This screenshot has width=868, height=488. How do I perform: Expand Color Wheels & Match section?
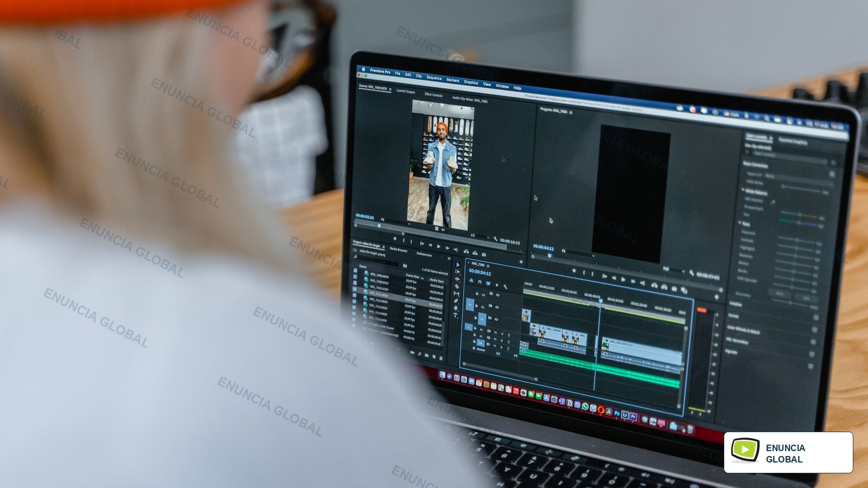click(743, 329)
